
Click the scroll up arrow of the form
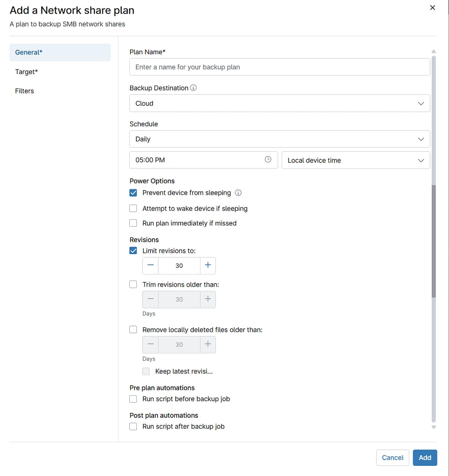point(434,52)
